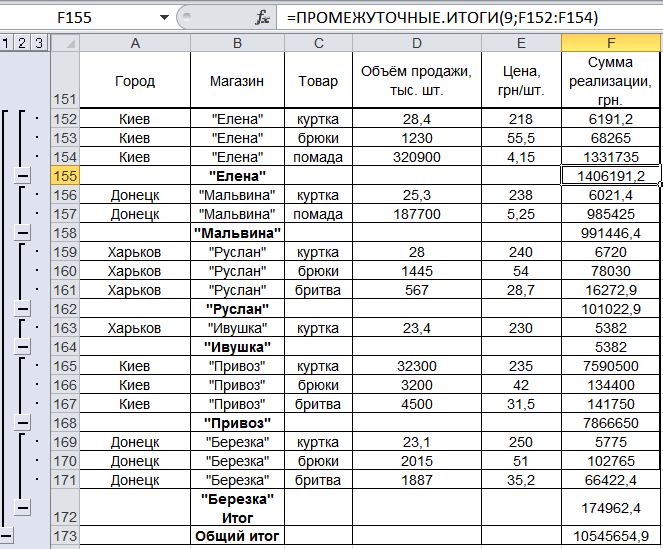Select cell with volume 320900

click(x=416, y=156)
